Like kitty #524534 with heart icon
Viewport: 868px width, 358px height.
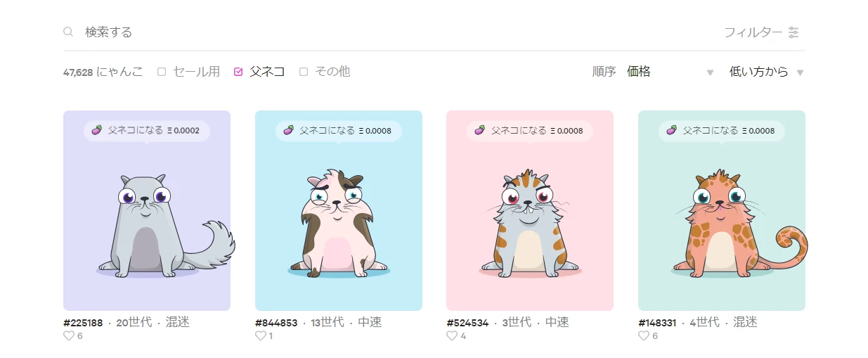pos(452,336)
